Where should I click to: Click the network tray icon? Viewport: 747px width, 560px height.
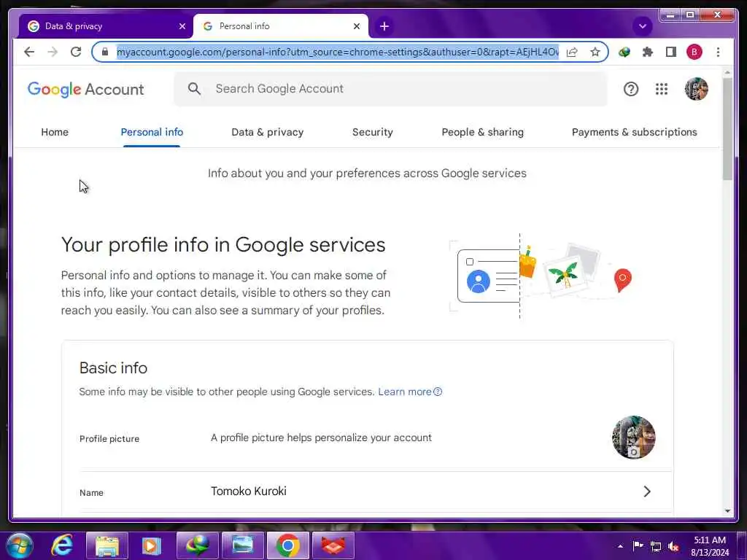pyautogui.click(x=656, y=546)
